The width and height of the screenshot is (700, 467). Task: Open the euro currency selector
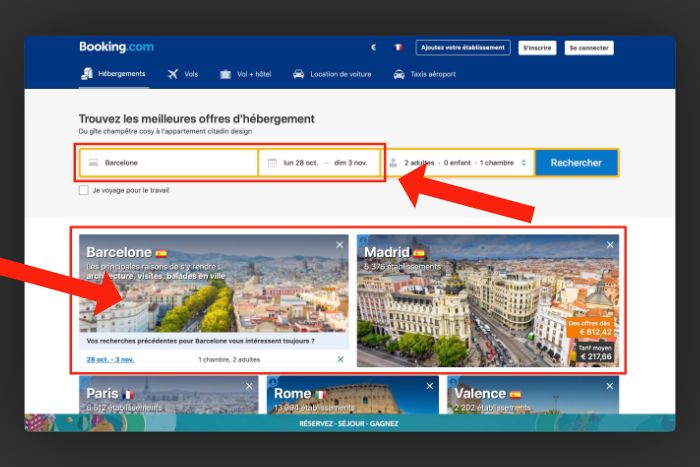[x=373, y=47]
